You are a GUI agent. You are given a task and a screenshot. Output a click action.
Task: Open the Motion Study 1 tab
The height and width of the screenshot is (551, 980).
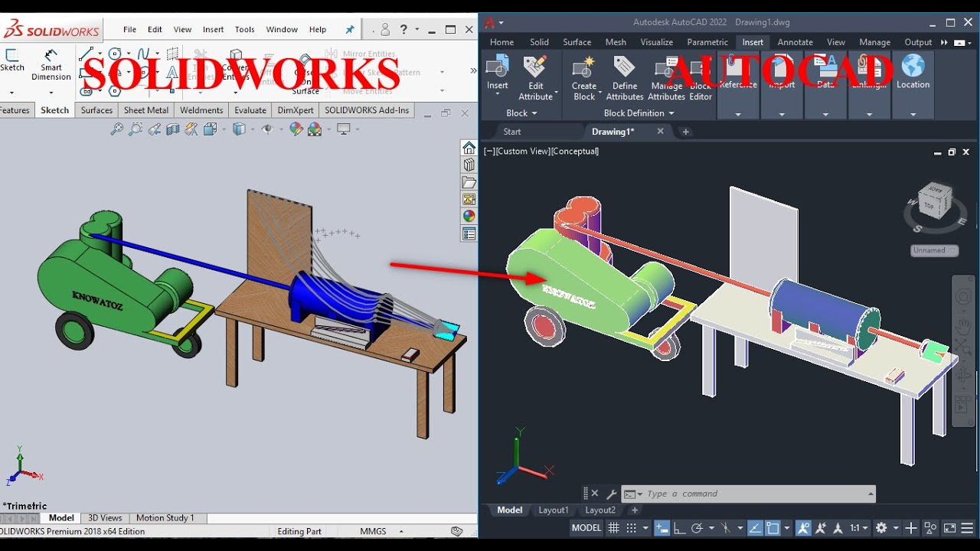click(x=165, y=518)
